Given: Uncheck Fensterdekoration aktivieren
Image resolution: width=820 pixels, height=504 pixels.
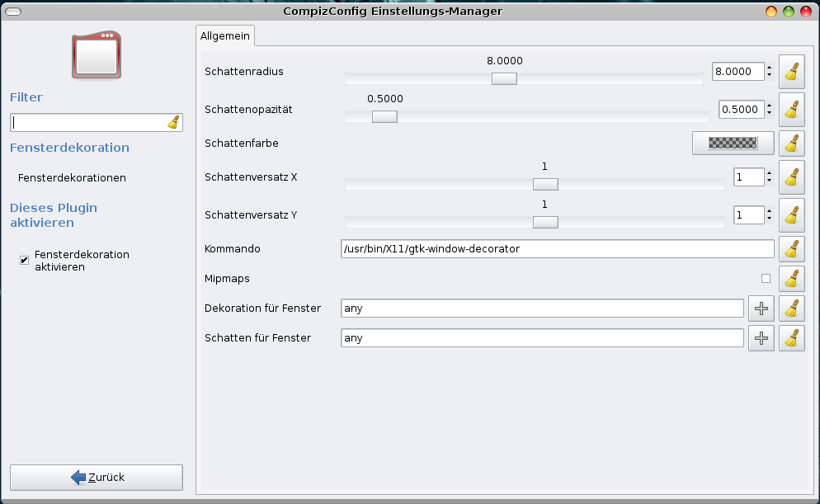Looking at the screenshot, I should (x=24, y=261).
